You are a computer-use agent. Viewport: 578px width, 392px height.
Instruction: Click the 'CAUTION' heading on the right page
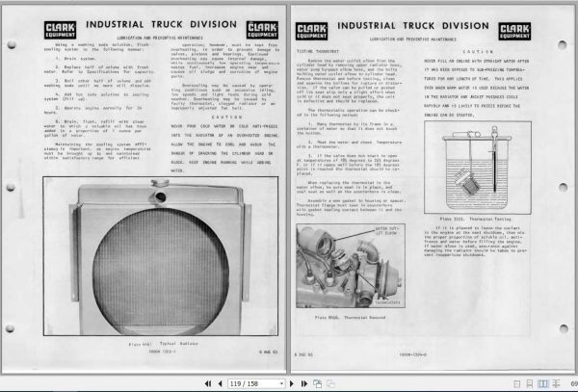point(478,52)
